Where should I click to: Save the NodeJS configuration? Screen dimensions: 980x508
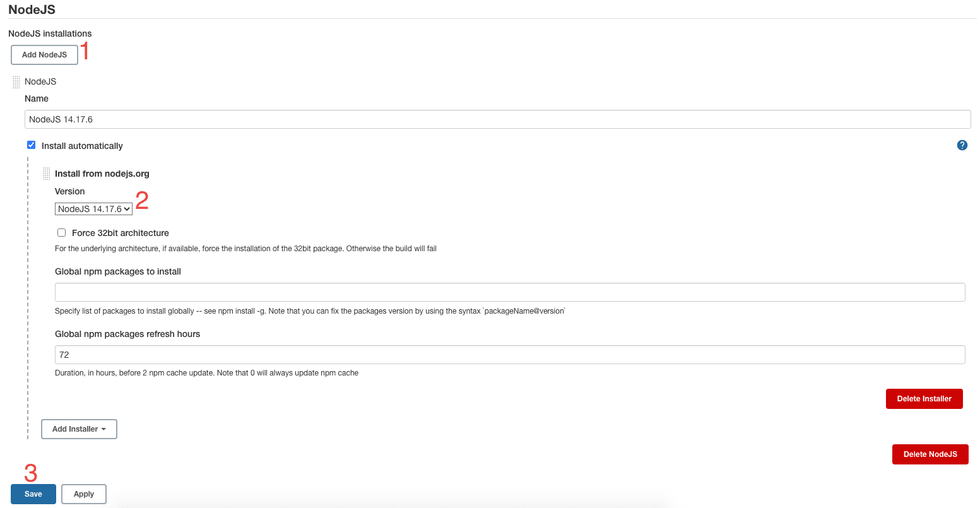tap(33, 494)
